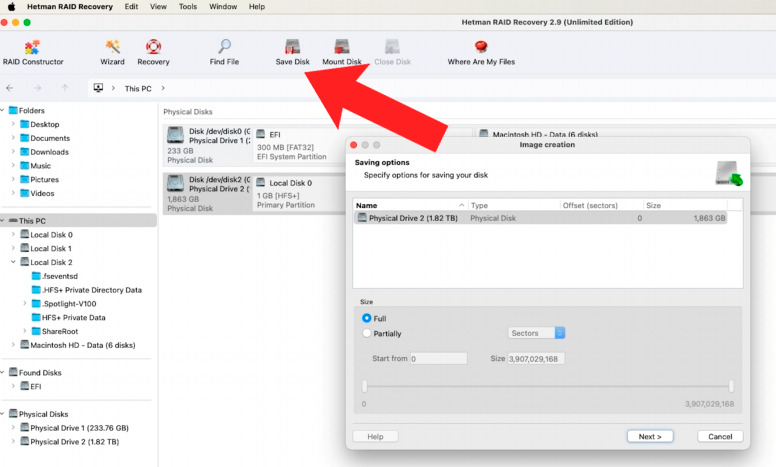Open the View menu
This screenshot has width=776, height=467.
pos(158,6)
